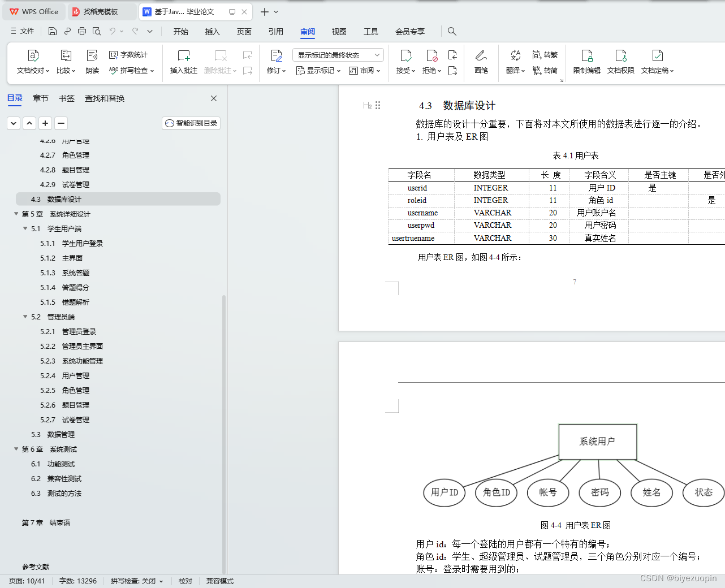The height and width of the screenshot is (588, 725).
Task: Click the export PDF icon in quick toolbar
Action: click(x=67, y=31)
